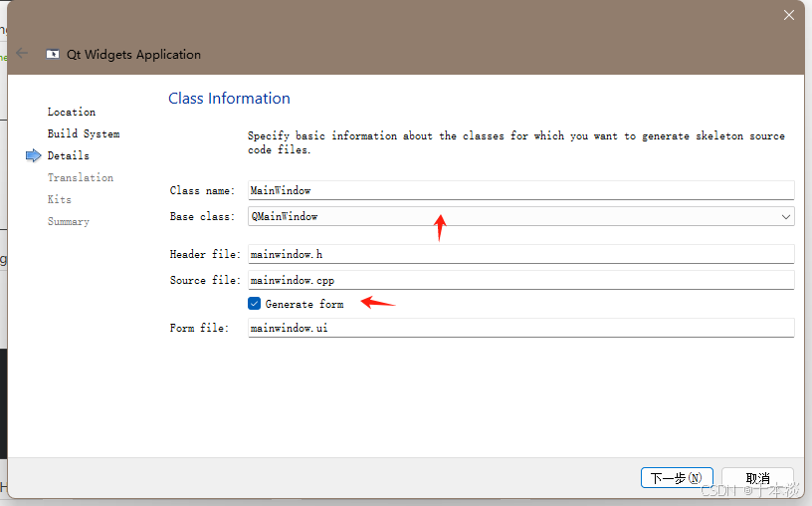Open the Base class dropdown arrow
The image size is (812, 506).
(785, 217)
